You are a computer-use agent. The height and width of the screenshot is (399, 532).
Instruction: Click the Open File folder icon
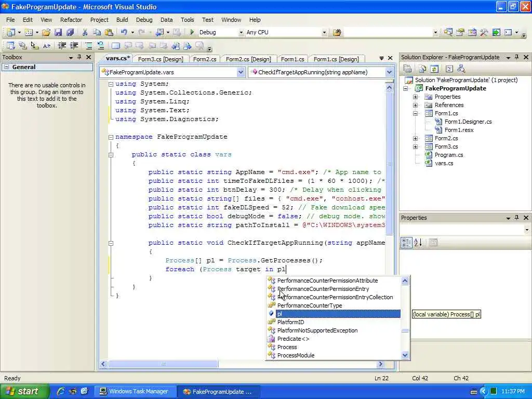tap(46, 32)
